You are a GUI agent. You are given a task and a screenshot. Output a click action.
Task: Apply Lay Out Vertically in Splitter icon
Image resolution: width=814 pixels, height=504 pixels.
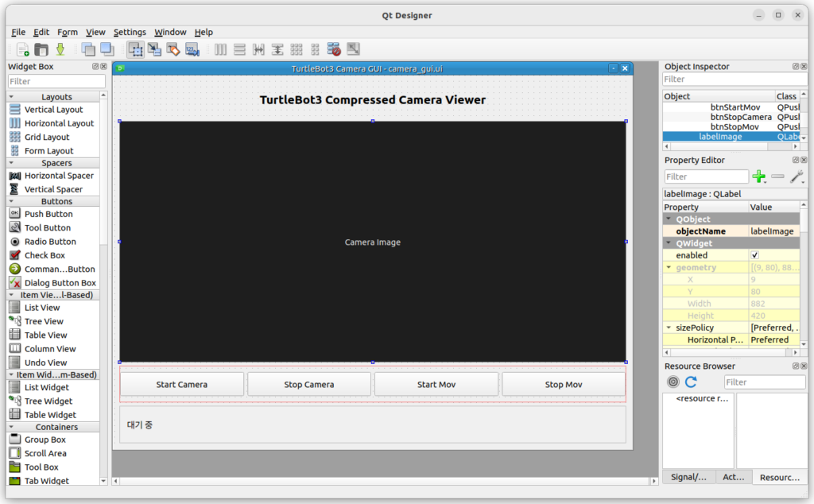click(x=277, y=49)
